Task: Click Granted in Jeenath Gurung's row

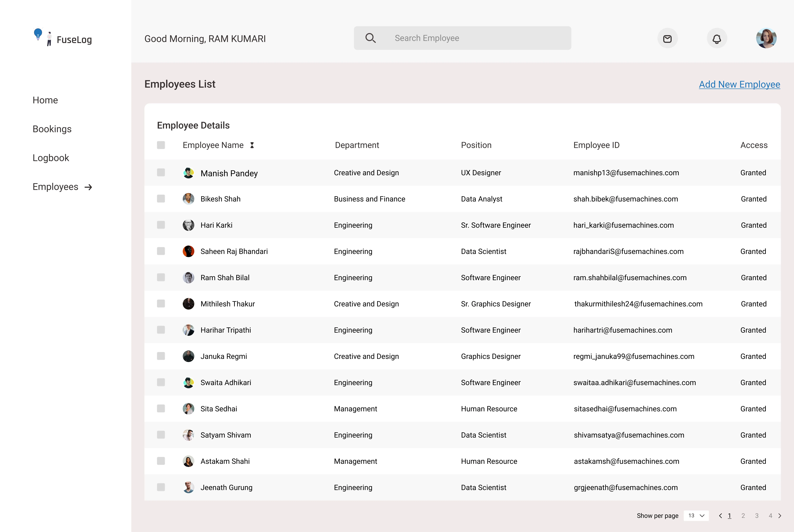Action: pos(753,487)
